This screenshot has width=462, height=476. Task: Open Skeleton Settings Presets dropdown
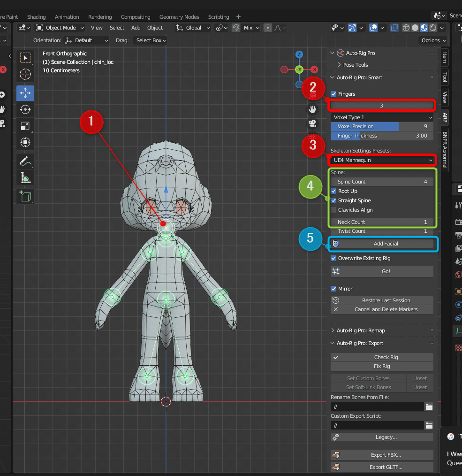point(382,160)
